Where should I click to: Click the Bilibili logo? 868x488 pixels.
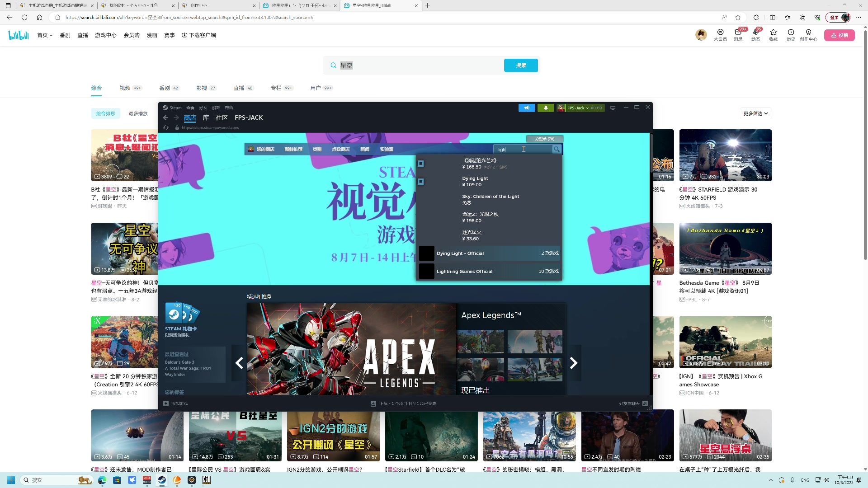pos(19,35)
